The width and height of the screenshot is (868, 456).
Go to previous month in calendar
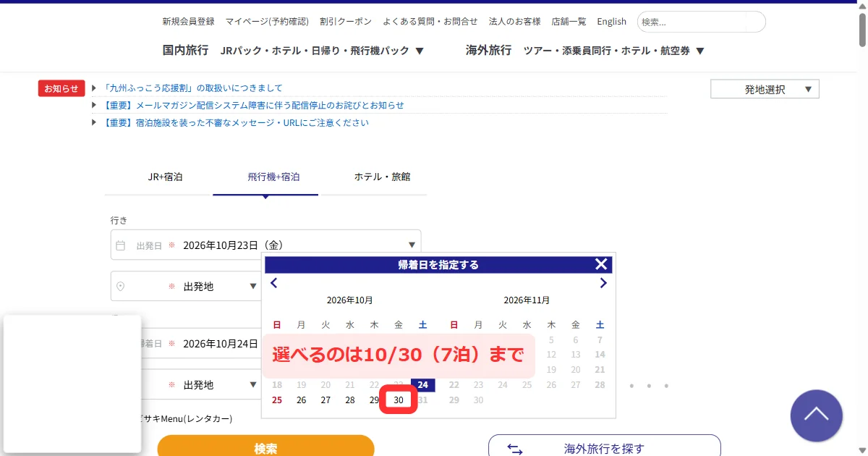coord(273,283)
